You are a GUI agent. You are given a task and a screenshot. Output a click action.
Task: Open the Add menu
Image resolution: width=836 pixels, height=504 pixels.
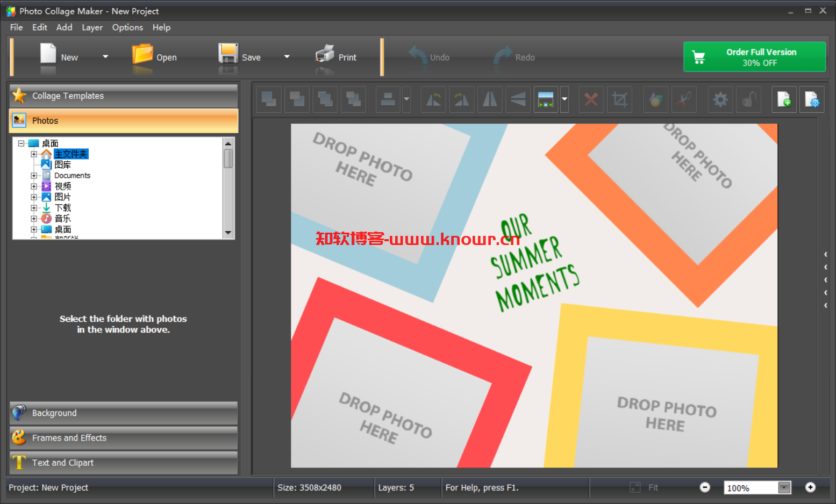pyautogui.click(x=64, y=27)
